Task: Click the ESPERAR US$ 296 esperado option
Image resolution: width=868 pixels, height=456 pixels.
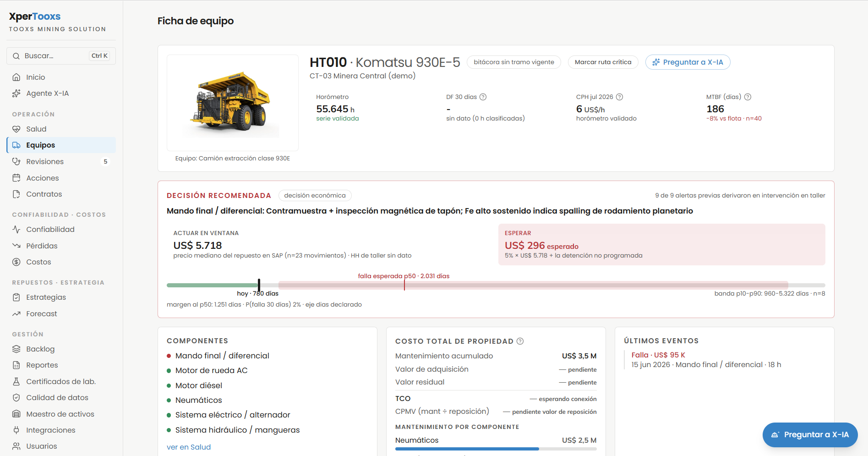Action: point(661,245)
